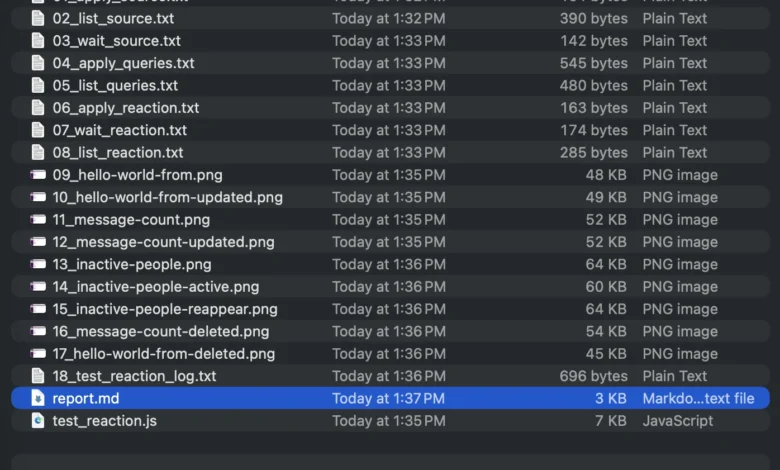Click the report.md Markdown file icon

click(38, 398)
